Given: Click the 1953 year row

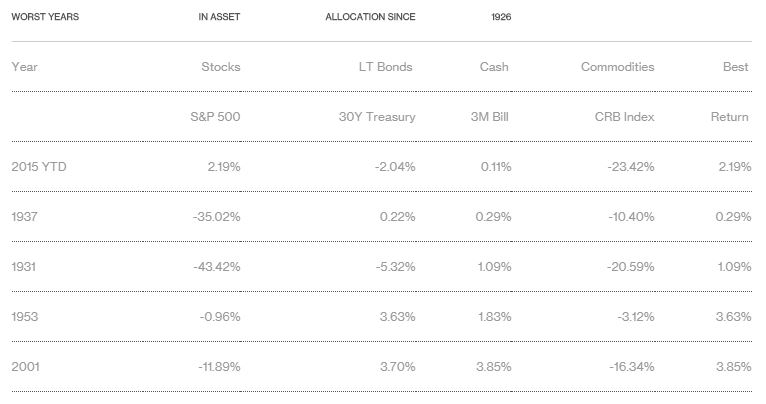Looking at the screenshot, I should 25,317.
